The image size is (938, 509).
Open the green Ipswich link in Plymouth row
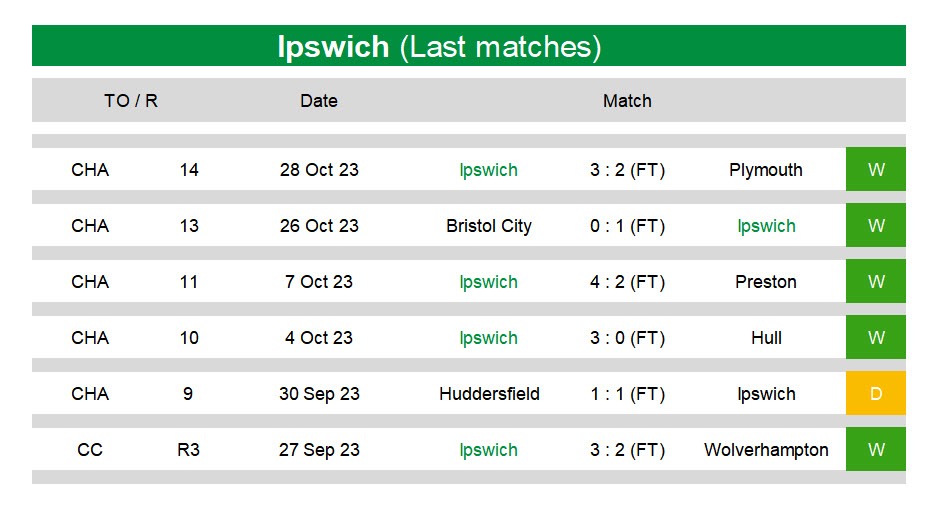488,170
